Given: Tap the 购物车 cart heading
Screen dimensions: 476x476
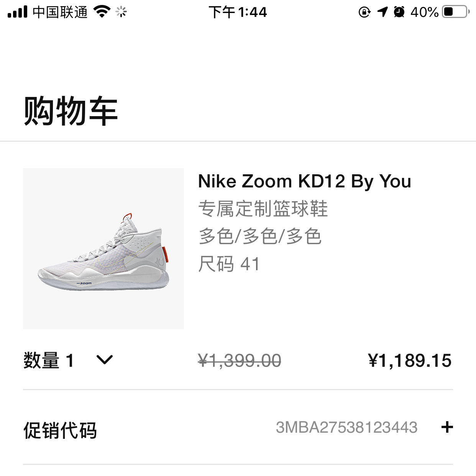Looking at the screenshot, I should (x=71, y=111).
